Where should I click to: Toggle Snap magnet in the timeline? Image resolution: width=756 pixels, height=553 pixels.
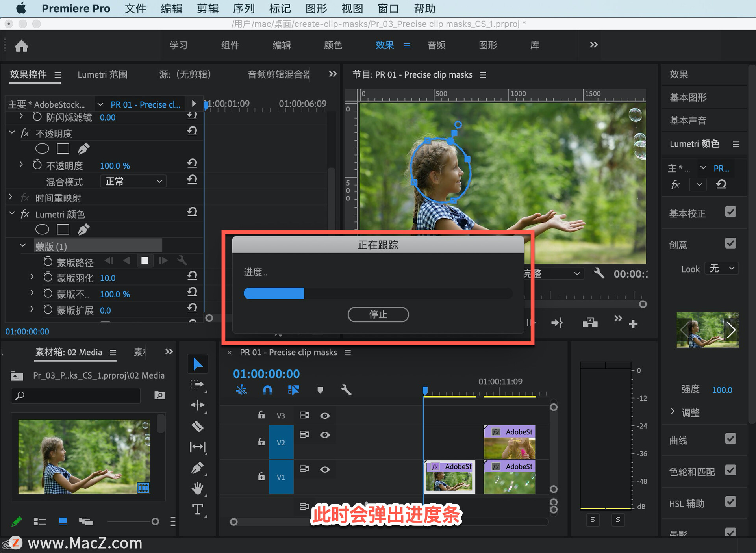pos(267,390)
